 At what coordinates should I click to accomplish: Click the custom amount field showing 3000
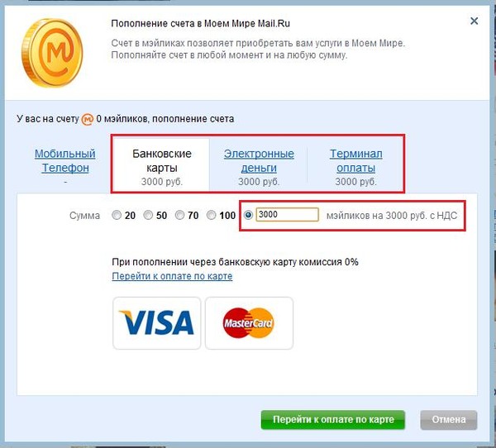point(287,215)
